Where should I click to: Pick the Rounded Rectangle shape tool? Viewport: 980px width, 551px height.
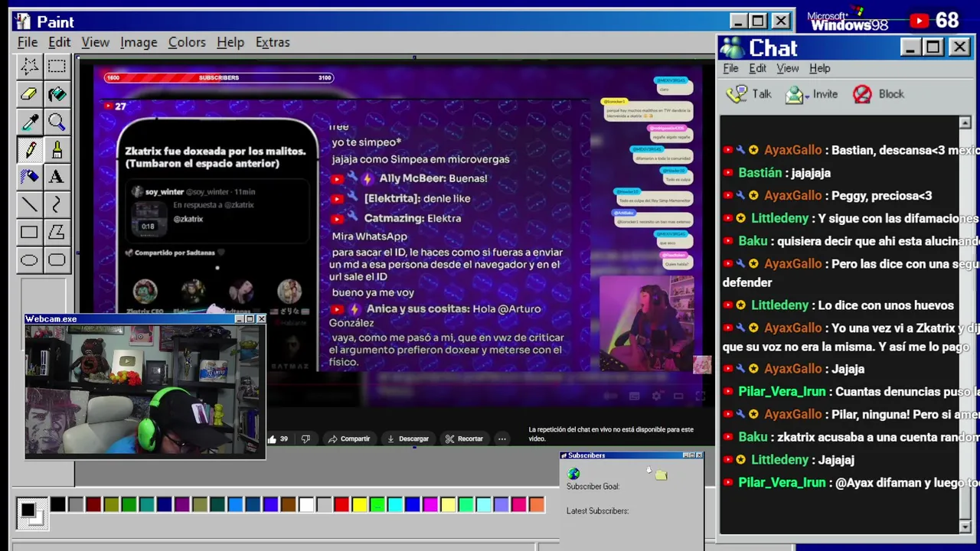coord(57,259)
